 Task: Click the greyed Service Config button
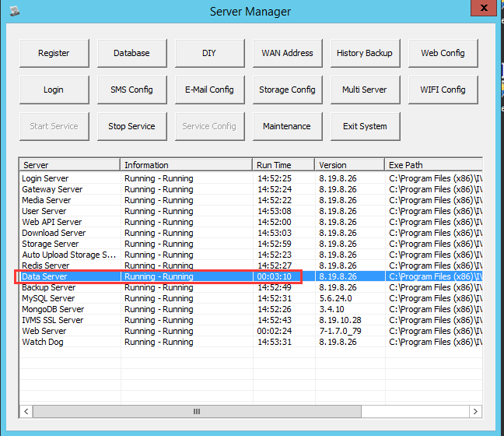click(x=210, y=126)
